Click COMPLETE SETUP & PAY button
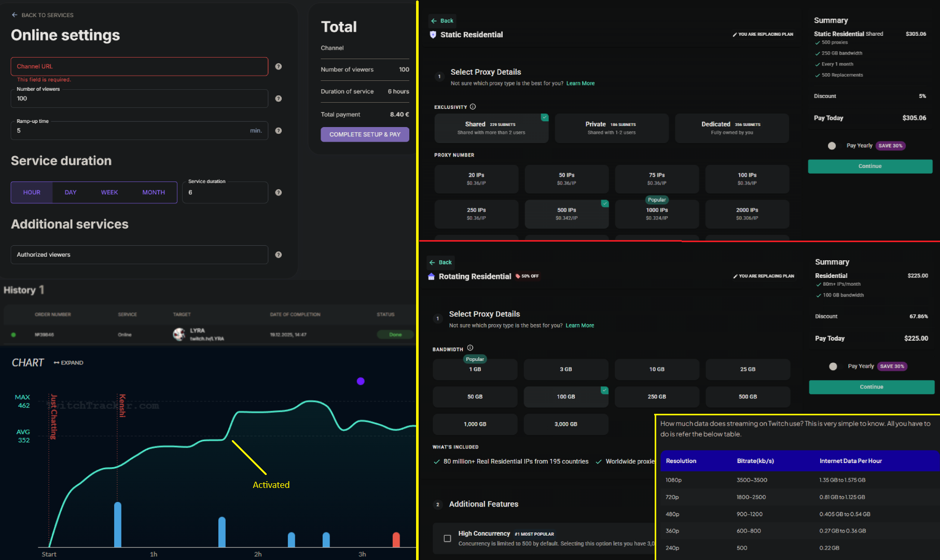This screenshot has height=560, width=940. coord(365,134)
